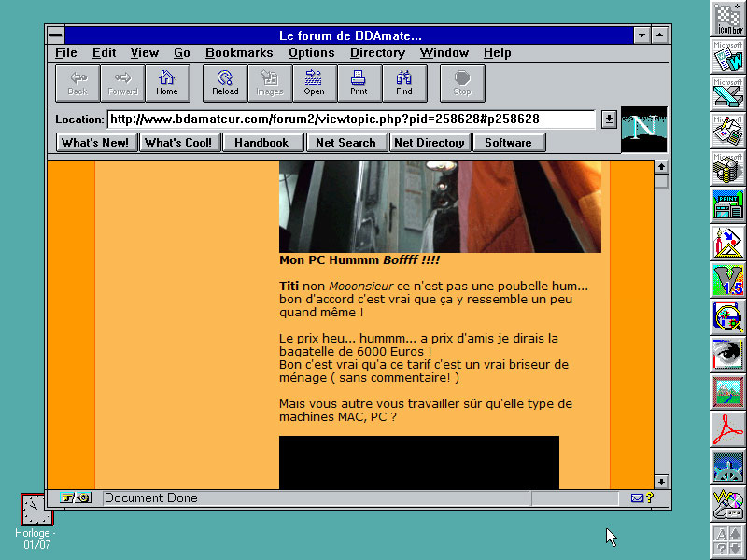Viewport: 747px width, 560px height.
Task: Click the Forward navigation button
Action: [x=122, y=84]
